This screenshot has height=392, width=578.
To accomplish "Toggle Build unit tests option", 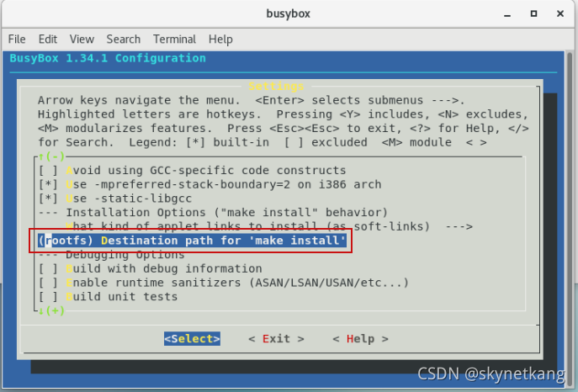I will point(108,297).
